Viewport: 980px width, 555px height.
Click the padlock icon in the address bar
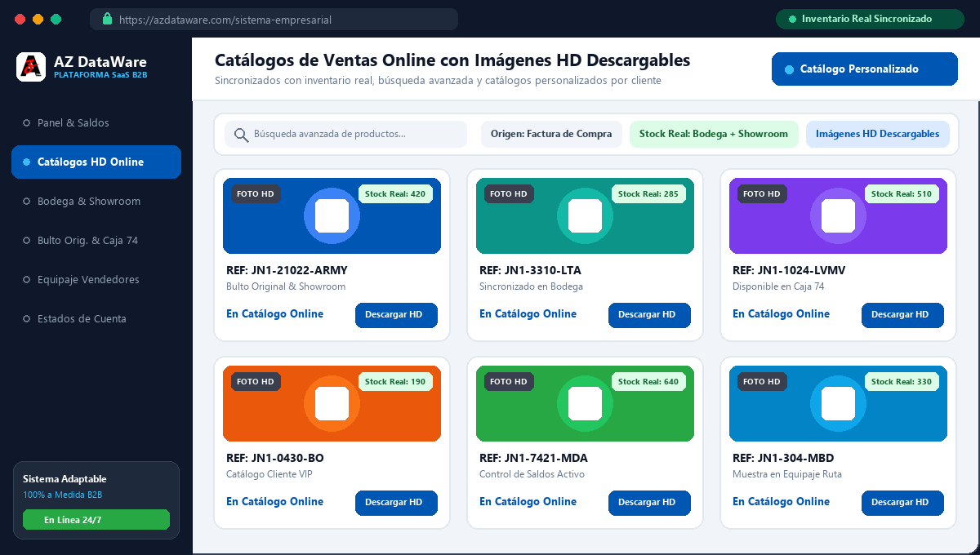tap(105, 19)
